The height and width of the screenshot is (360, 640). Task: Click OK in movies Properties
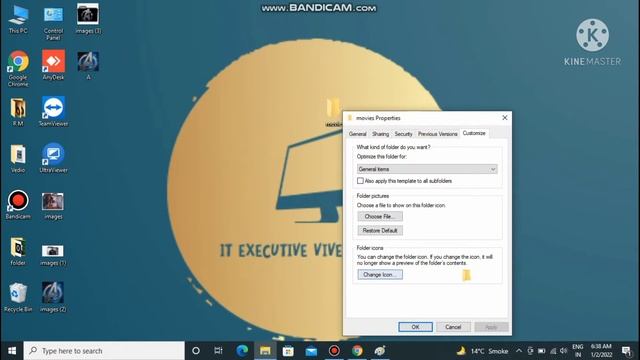click(416, 327)
